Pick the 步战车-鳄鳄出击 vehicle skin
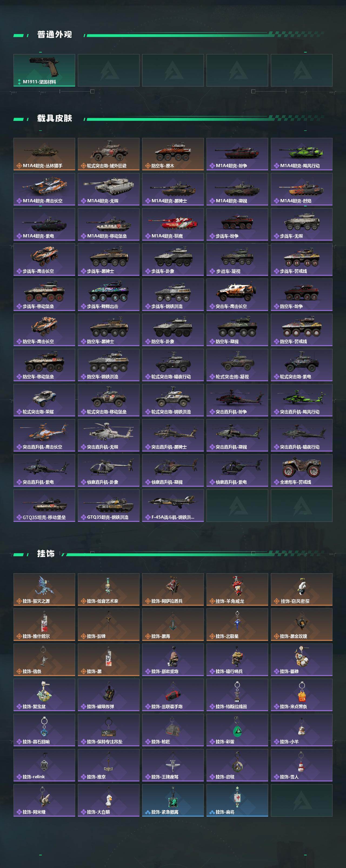 (x=108, y=295)
